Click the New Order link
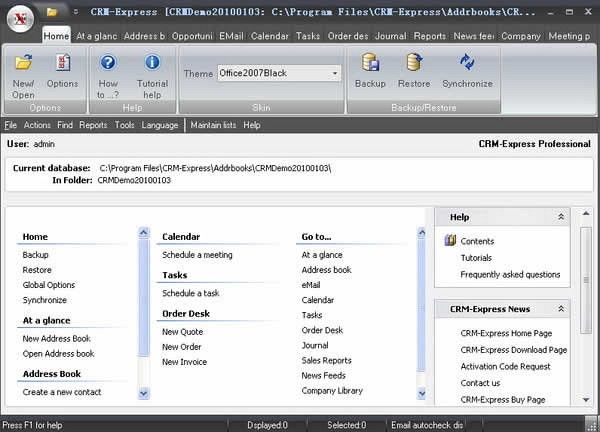 [182, 347]
